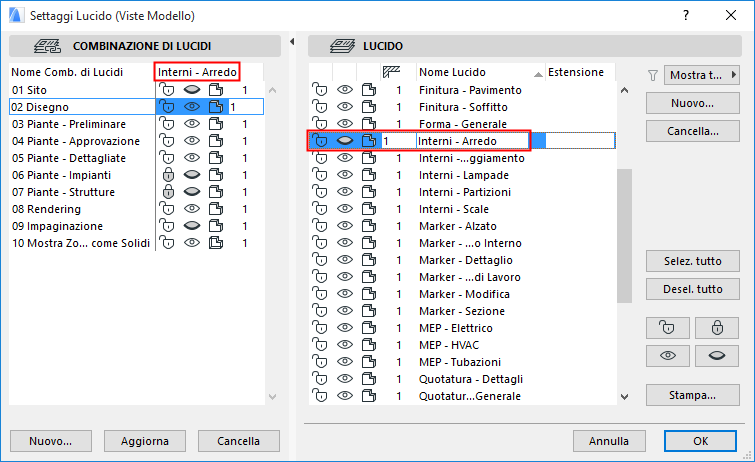Click the Aggiorna button
This screenshot has width=755, height=462.
(144, 441)
